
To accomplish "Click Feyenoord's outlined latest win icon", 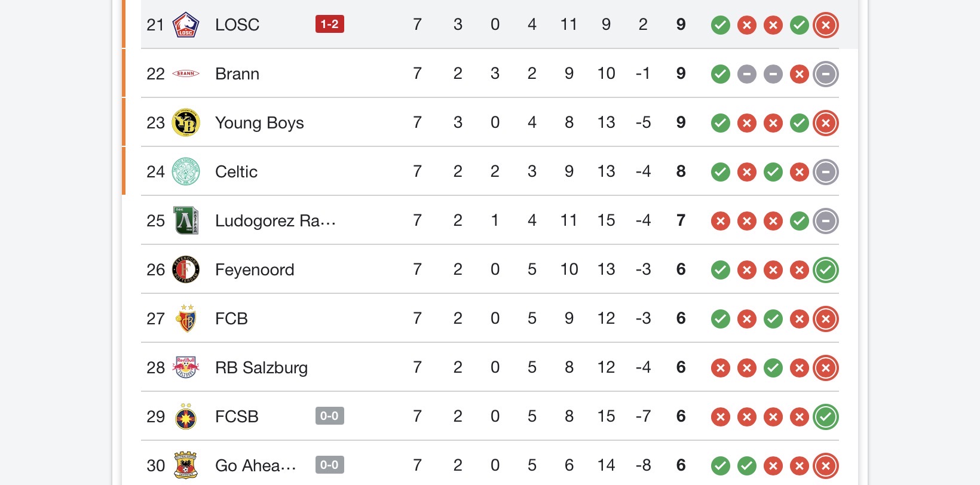I will (826, 270).
